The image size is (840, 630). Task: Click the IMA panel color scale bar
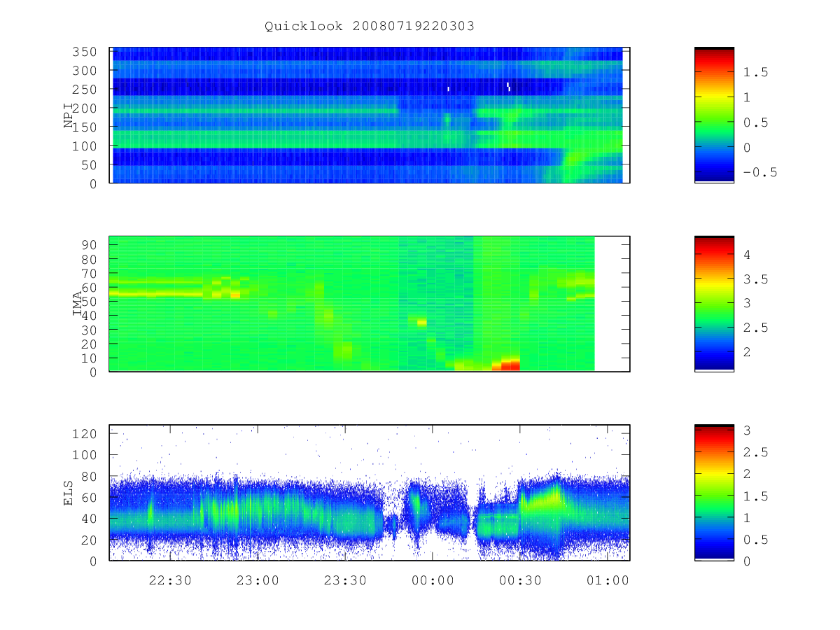tap(714, 304)
